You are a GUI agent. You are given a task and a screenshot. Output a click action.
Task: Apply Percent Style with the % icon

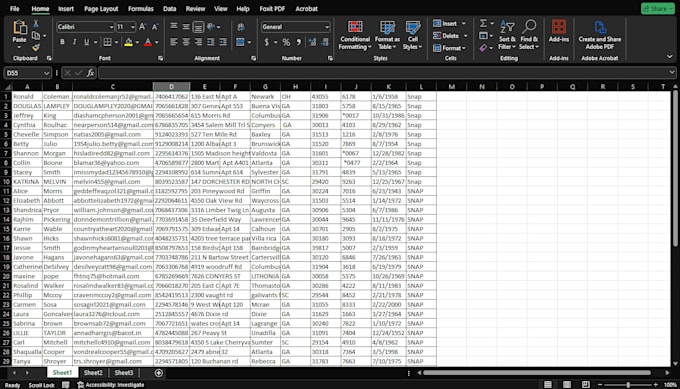(286, 42)
